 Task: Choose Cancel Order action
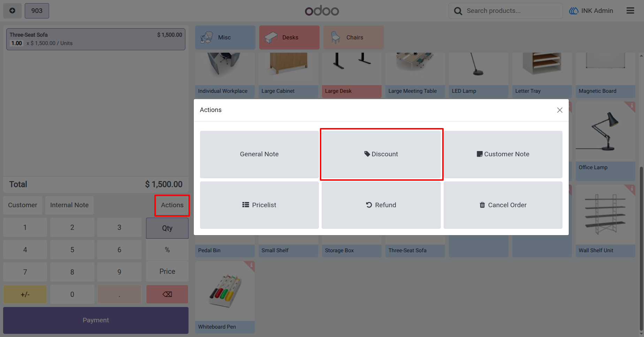point(503,205)
